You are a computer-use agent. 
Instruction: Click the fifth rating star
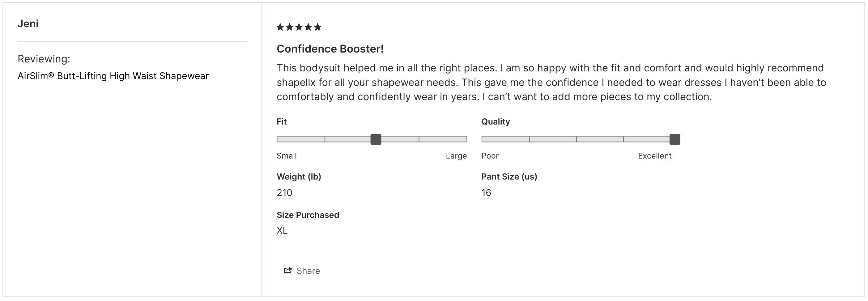point(318,27)
